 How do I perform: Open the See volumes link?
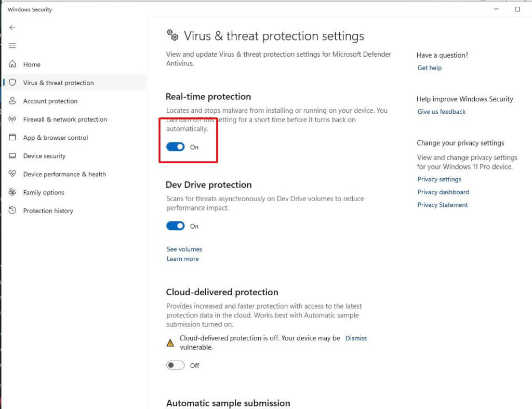click(184, 249)
